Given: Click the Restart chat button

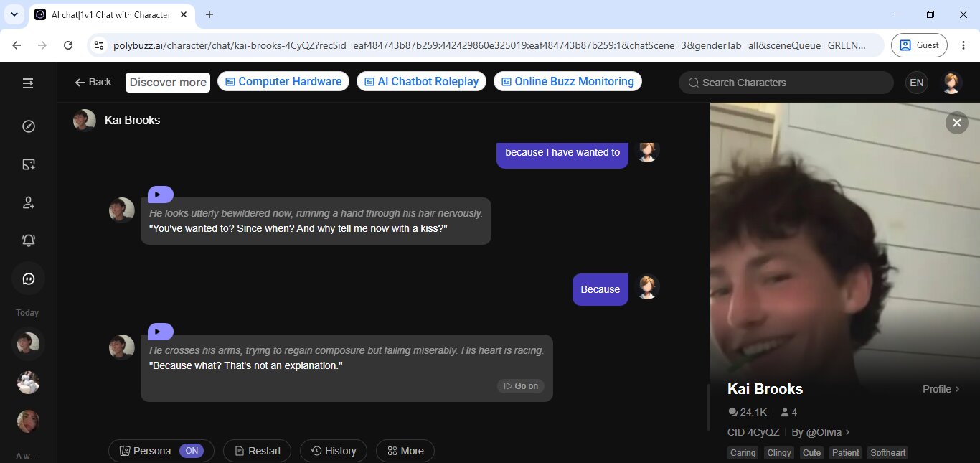Looking at the screenshot, I should click(x=257, y=451).
